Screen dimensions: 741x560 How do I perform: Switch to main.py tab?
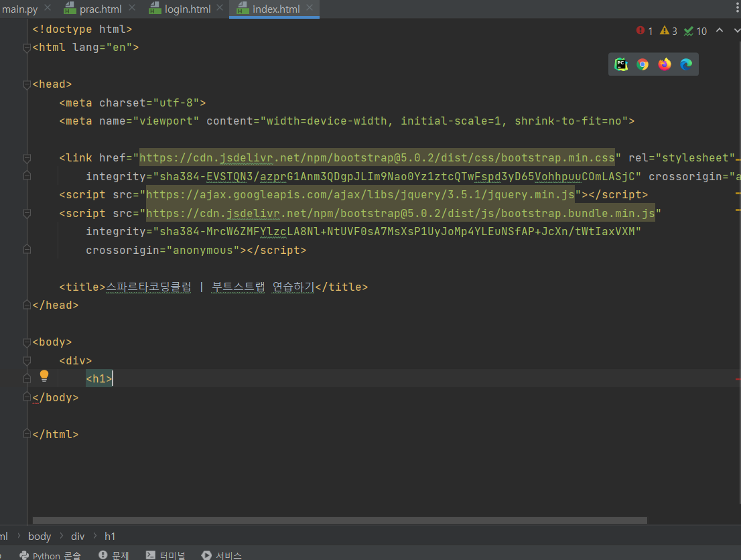click(x=19, y=9)
